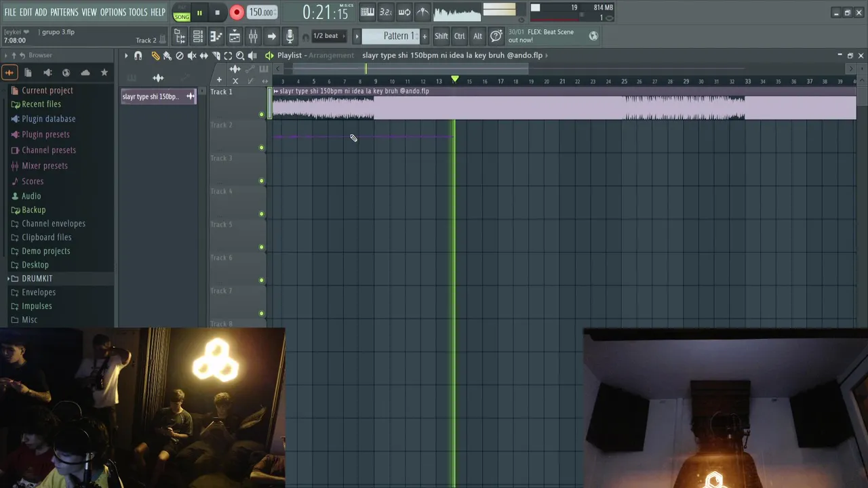Select the Slice tool in playlist
Image resolution: width=868 pixels, height=488 pixels.
[216, 56]
